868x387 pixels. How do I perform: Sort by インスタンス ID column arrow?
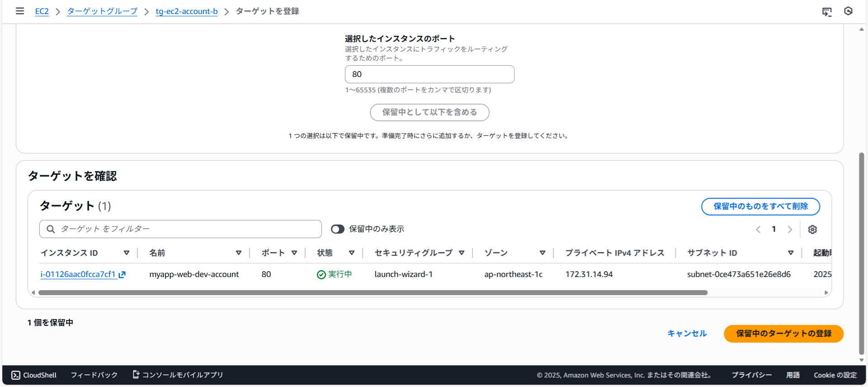coord(127,253)
